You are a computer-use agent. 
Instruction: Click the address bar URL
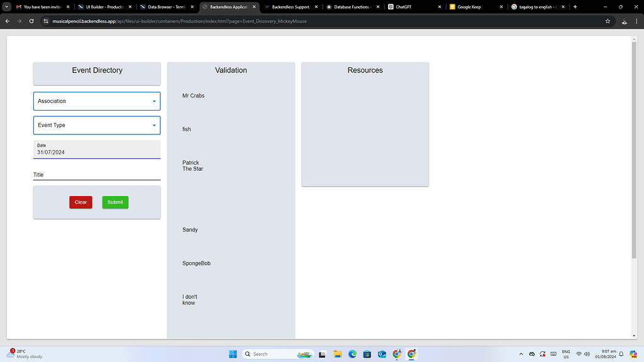(179, 21)
